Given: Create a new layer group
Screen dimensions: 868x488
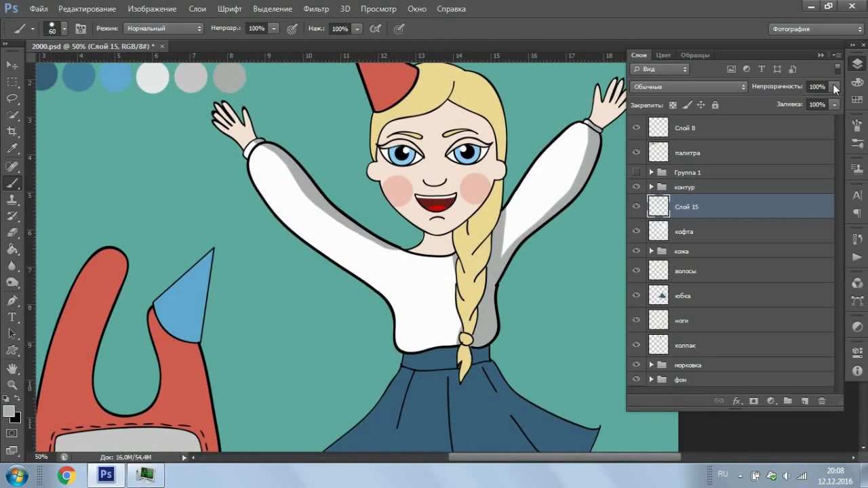Looking at the screenshot, I should pyautogui.click(x=787, y=401).
